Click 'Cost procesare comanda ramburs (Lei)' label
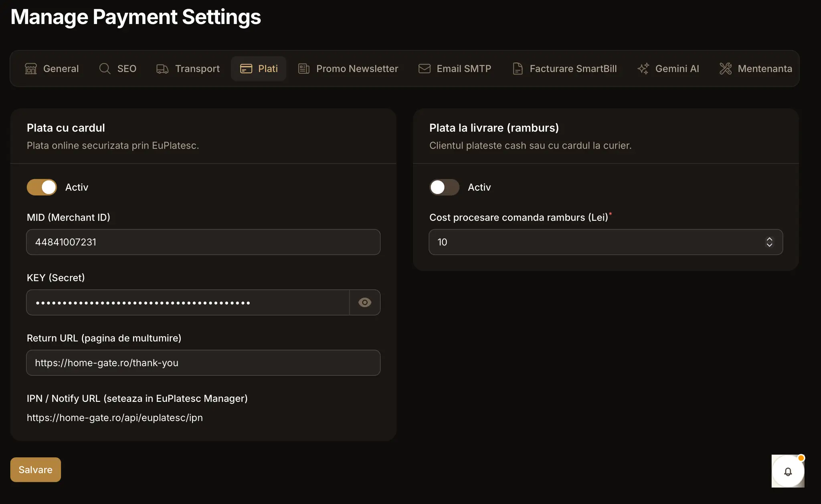Screen dimensions: 821x504 (x=519, y=218)
